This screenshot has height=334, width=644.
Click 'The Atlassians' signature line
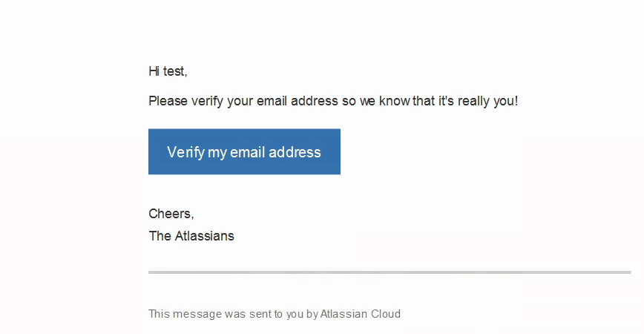tap(191, 236)
